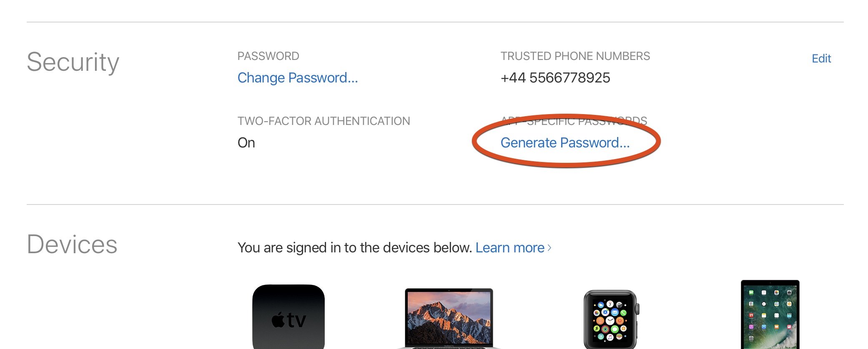This screenshot has height=349, width=868.
Task: Select the Security section heading
Action: (x=73, y=62)
